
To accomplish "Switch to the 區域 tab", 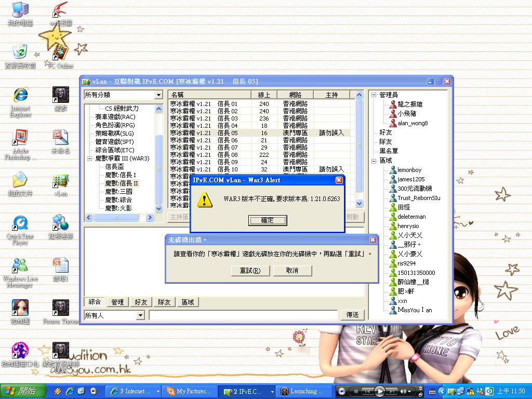I will pyautogui.click(x=188, y=301).
